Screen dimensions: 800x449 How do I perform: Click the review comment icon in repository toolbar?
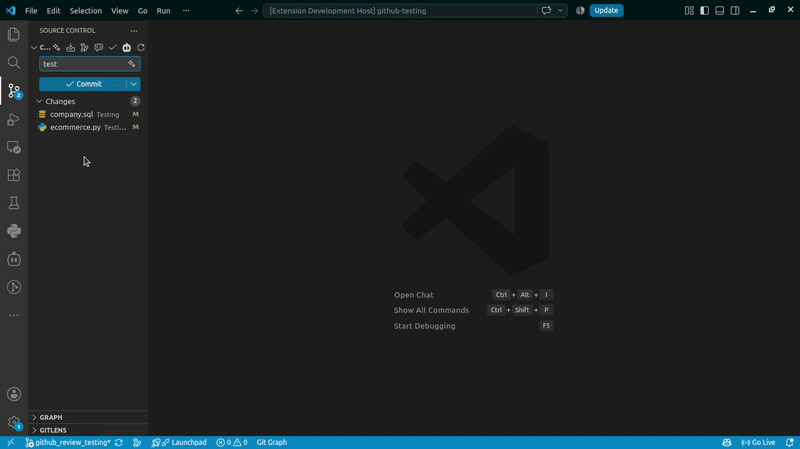tap(98, 47)
